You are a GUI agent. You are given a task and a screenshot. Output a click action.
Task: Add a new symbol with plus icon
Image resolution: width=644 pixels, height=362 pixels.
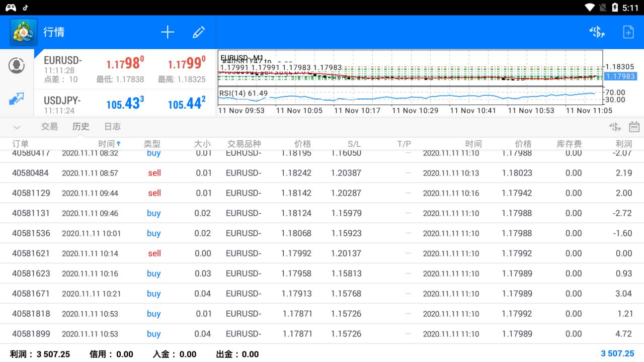click(168, 32)
